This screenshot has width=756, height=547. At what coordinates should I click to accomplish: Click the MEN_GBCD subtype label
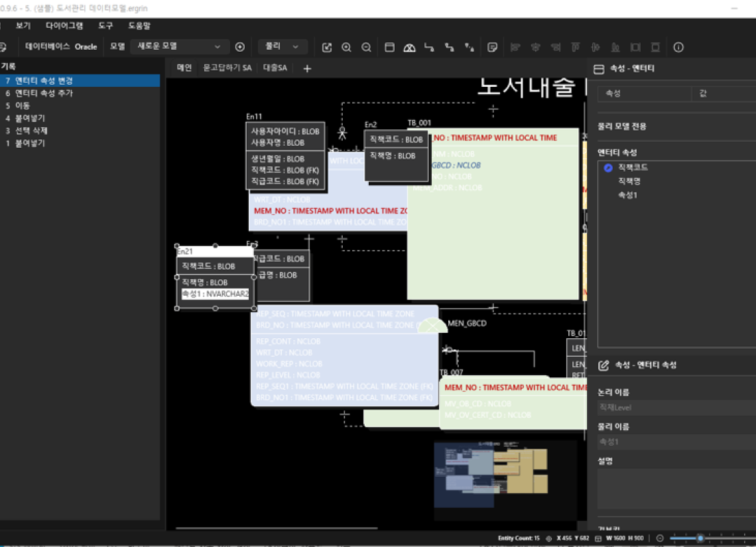468,324
